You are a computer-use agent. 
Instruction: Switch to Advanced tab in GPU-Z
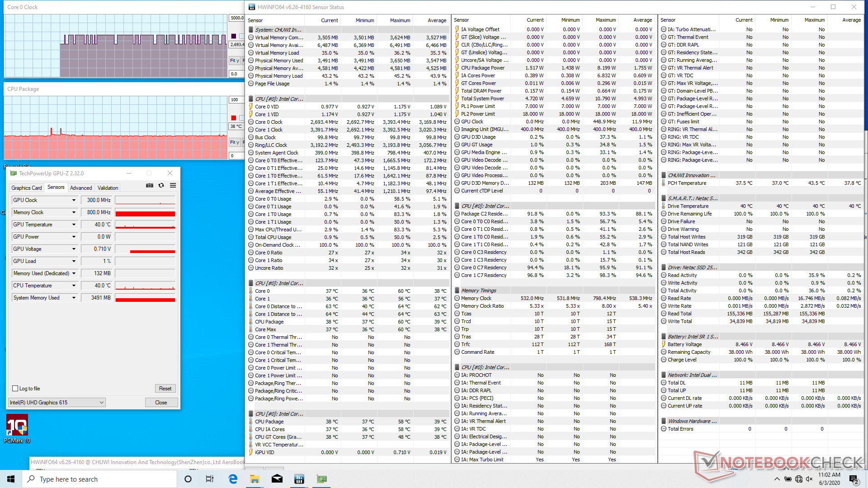(81, 188)
